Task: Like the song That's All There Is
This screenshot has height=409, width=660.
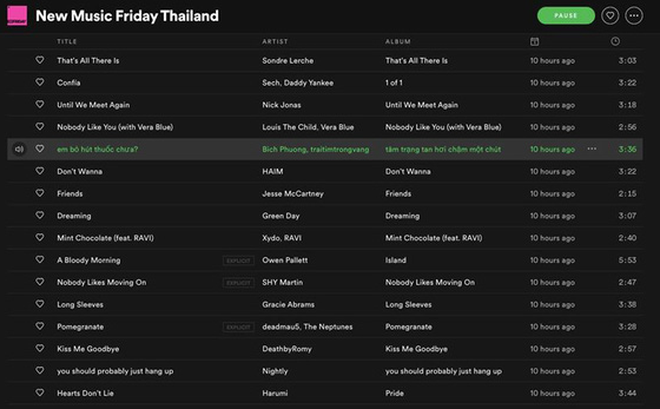Action: coord(40,60)
